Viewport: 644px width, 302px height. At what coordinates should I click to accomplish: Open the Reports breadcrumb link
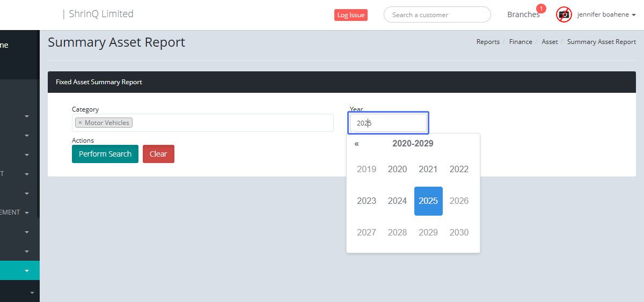(x=488, y=42)
